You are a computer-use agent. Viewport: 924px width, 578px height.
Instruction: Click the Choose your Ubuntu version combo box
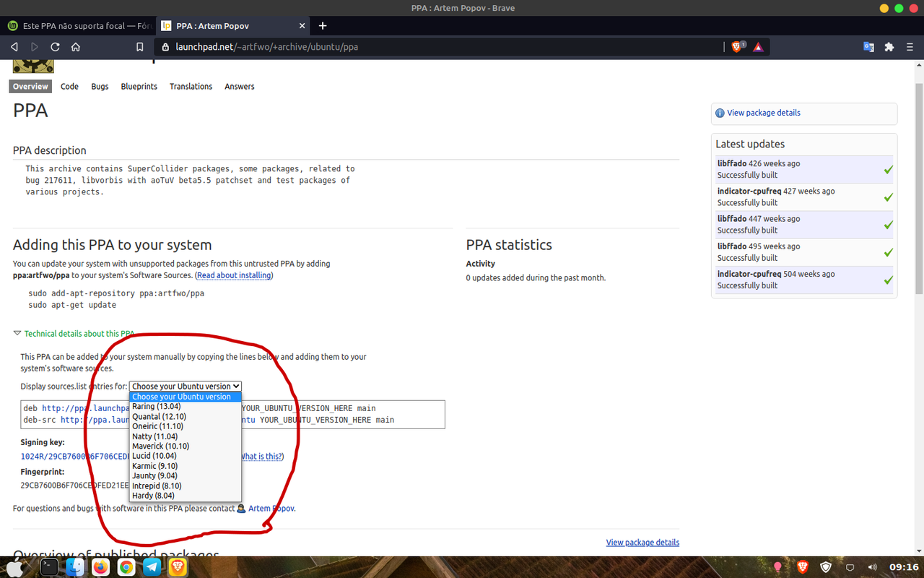tap(186, 387)
